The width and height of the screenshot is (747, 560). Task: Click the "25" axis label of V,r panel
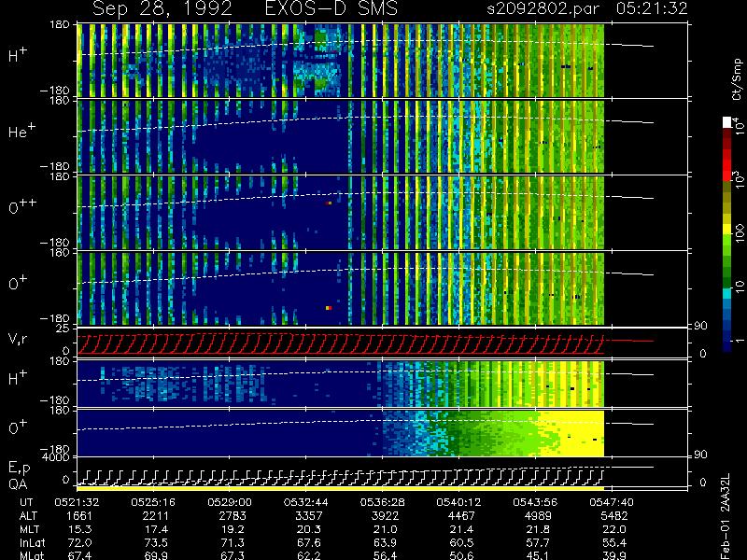pos(63,329)
